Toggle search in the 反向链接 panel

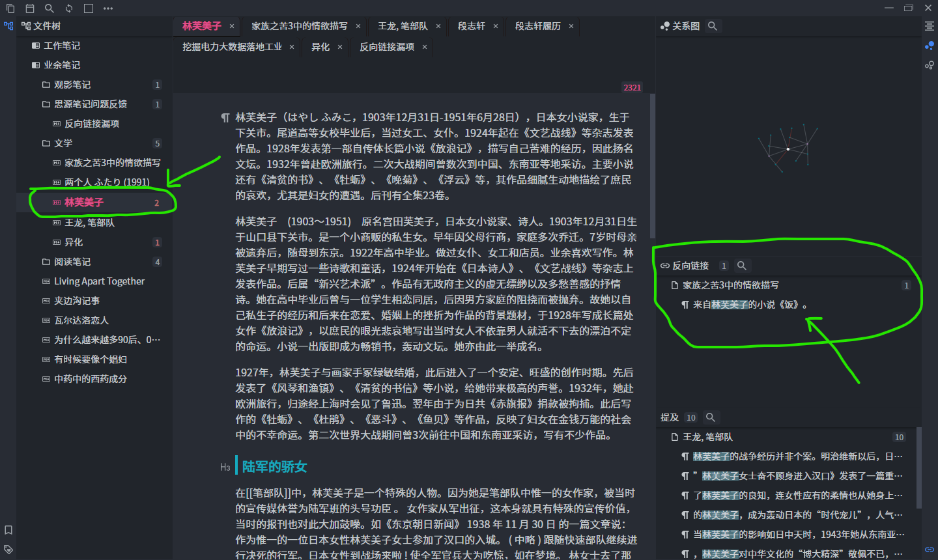pyautogui.click(x=743, y=266)
